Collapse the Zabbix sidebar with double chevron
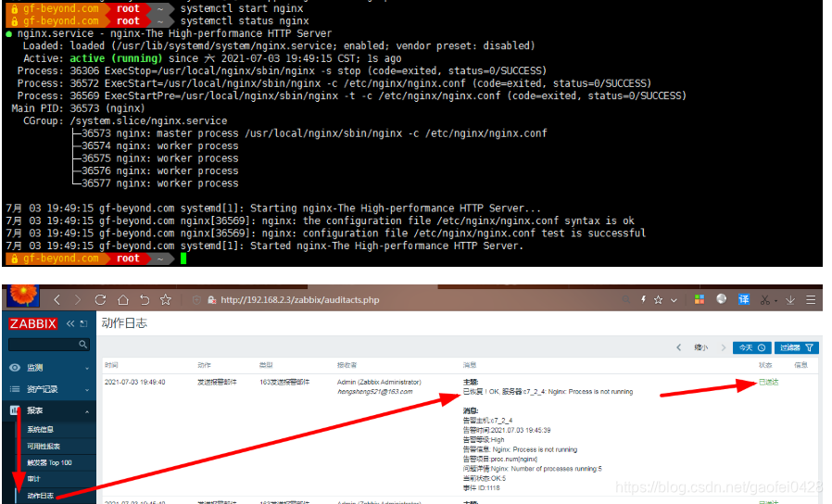The image size is (832, 504). click(x=70, y=323)
